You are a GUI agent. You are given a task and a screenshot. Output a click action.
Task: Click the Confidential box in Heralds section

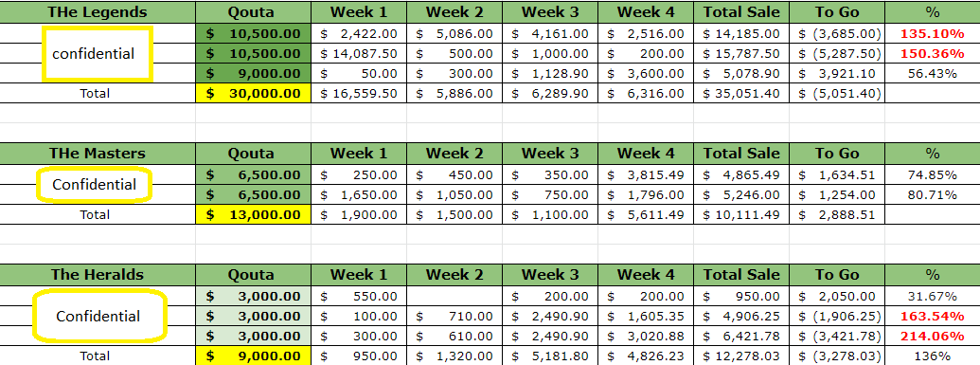click(x=98, y=316)
